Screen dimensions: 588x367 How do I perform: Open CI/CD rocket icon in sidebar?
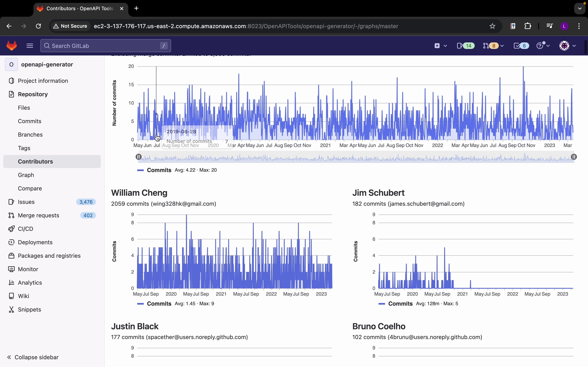[x=11, y=229]
